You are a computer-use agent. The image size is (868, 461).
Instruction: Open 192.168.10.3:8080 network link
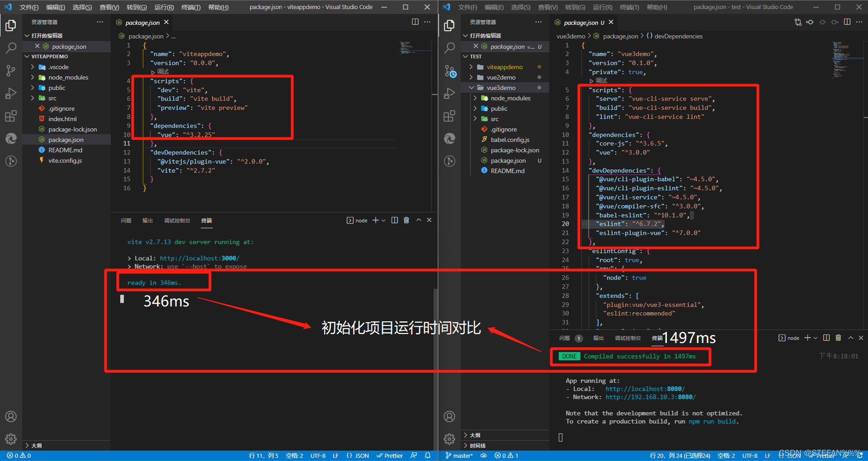click(x=651, y=397)
